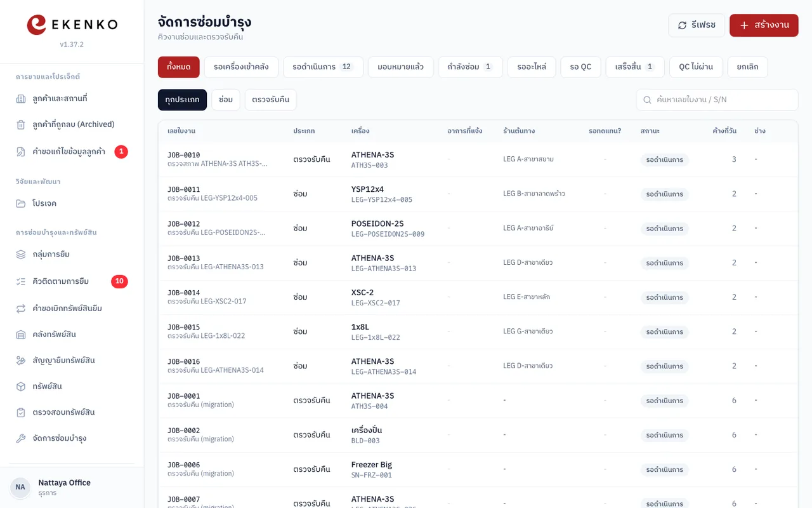Open job row JOB-0010
The height and width of the screenshot is (508, 812).
tap(478, 160)
